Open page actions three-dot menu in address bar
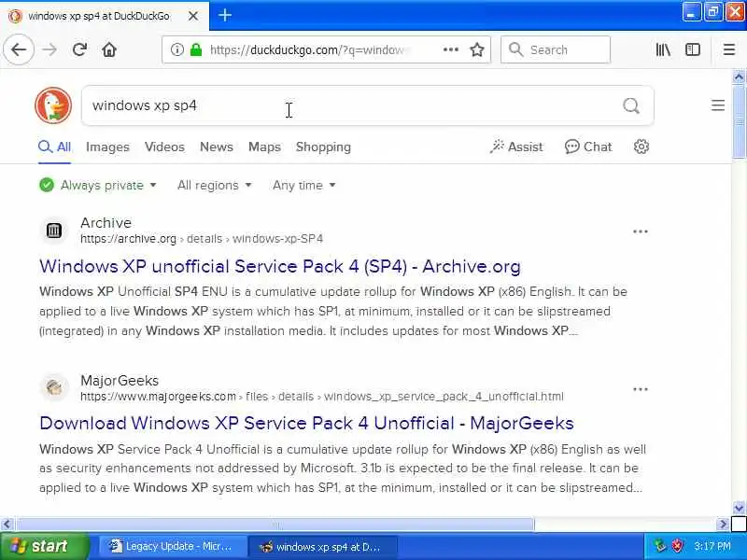 click(451, 49)
